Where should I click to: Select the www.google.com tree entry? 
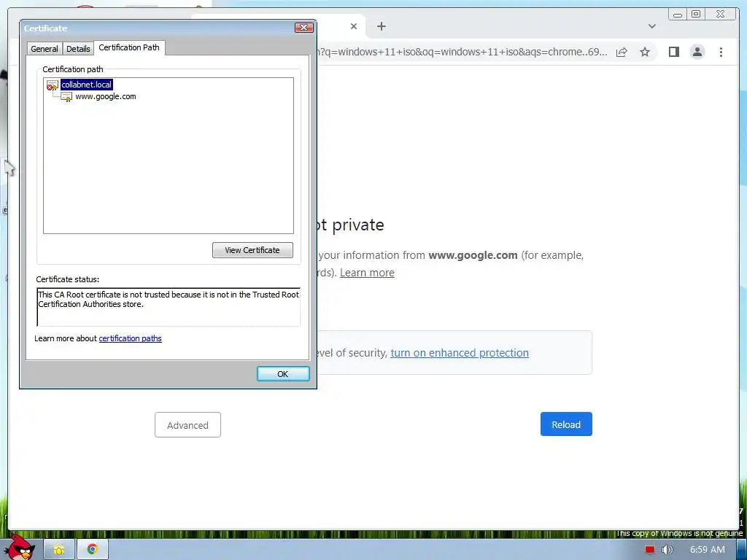pyautogui.click(x=106, y=97)
